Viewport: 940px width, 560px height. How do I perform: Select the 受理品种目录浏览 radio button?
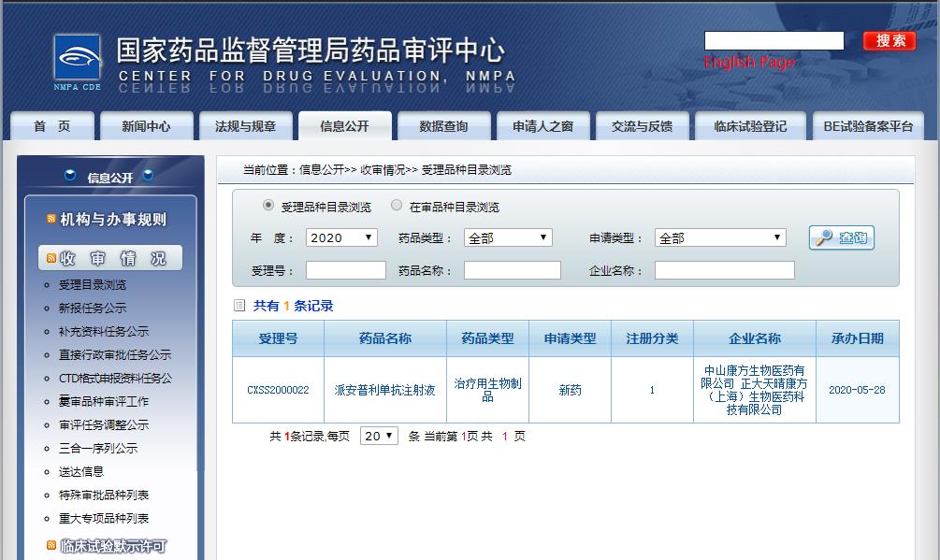pyautogui.click(x=268, y=206)
